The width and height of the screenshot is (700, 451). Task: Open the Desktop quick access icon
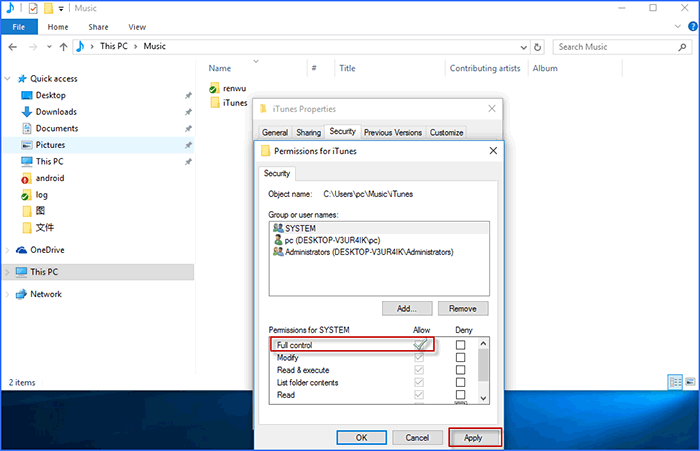27,95
